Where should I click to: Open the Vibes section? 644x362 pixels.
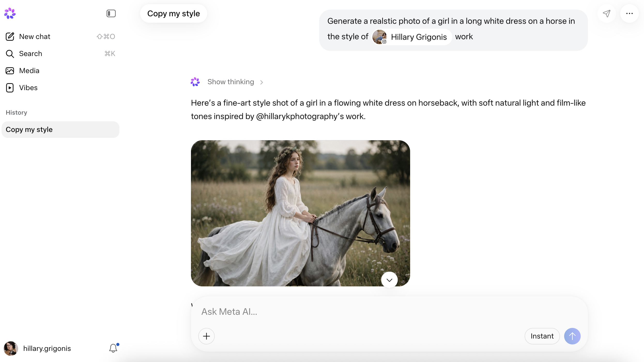pyautogui.click(x=60, y=88)
